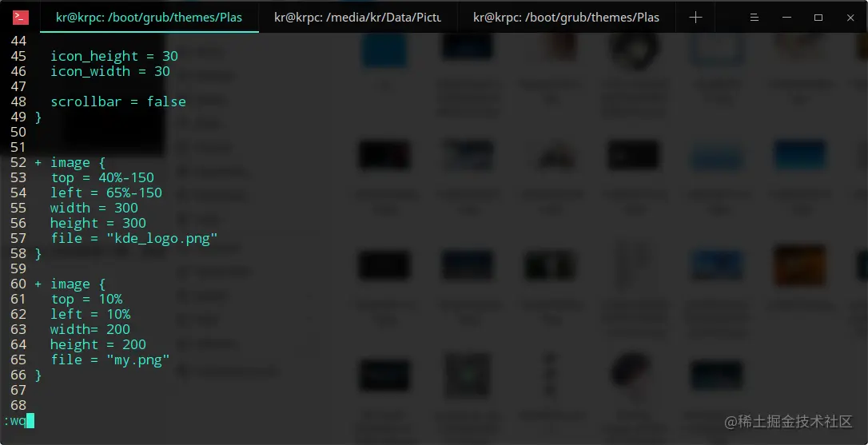Switch to /media/kr/Data/Pictu tab

pyautogui.click(x=357, y=17)
